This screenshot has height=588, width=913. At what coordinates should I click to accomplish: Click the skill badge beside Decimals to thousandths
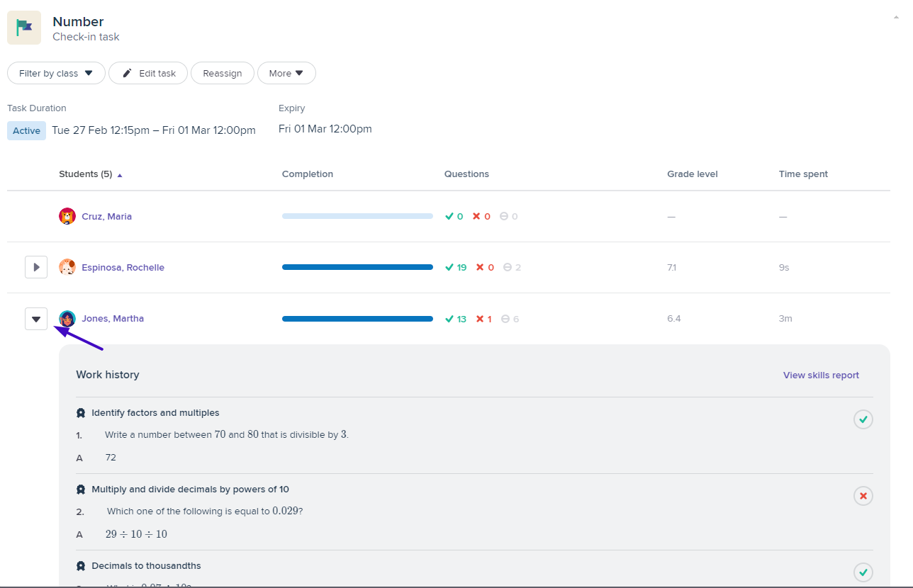point(81,566)
